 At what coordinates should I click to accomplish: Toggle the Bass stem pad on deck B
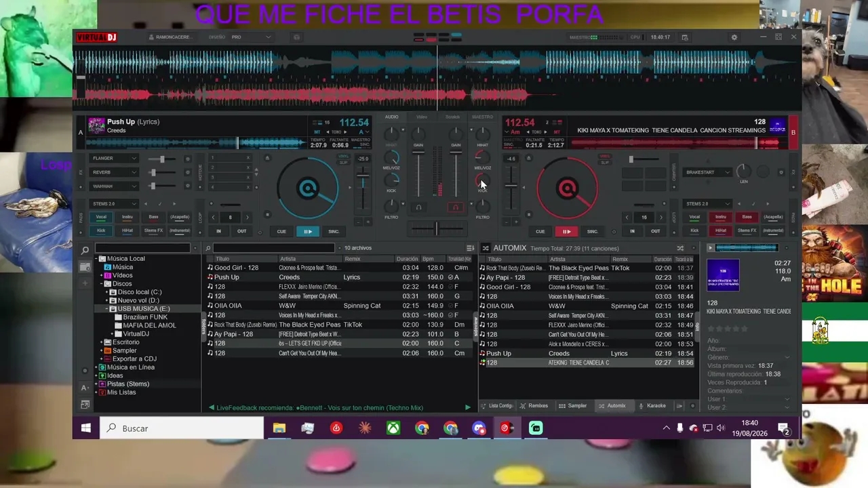click(x=747, y=217)
